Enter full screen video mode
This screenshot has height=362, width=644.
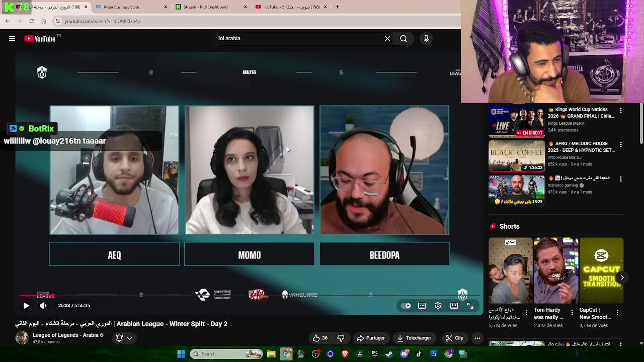pyautogui.click(x=470, y=306)
